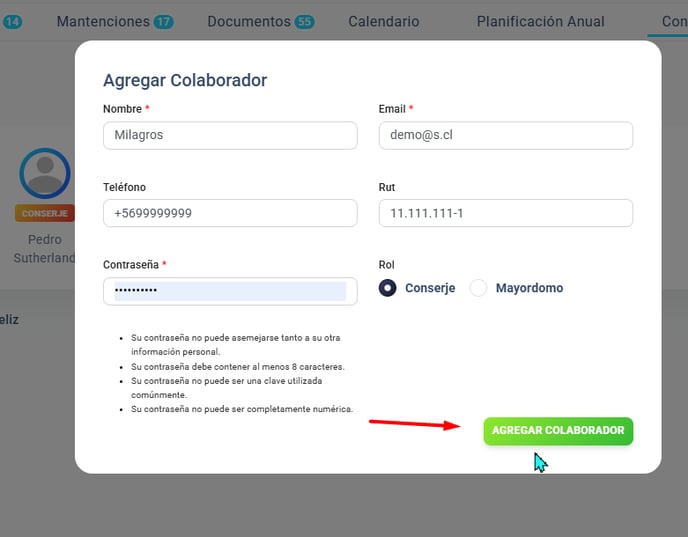The image size is (688, 537).
Task: Click the Email field with demo@s.cl
Action: click(505, 135)
